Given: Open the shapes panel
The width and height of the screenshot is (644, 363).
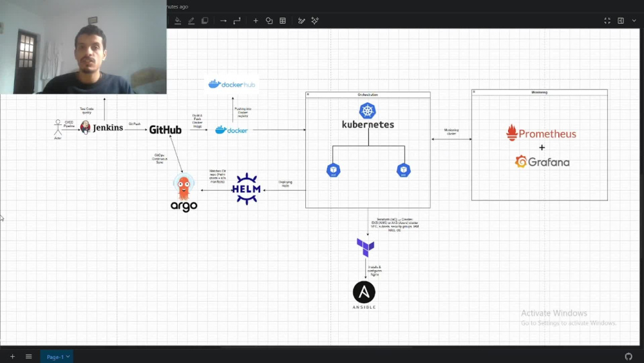Looking at the screenshot, I should (269, 21).
